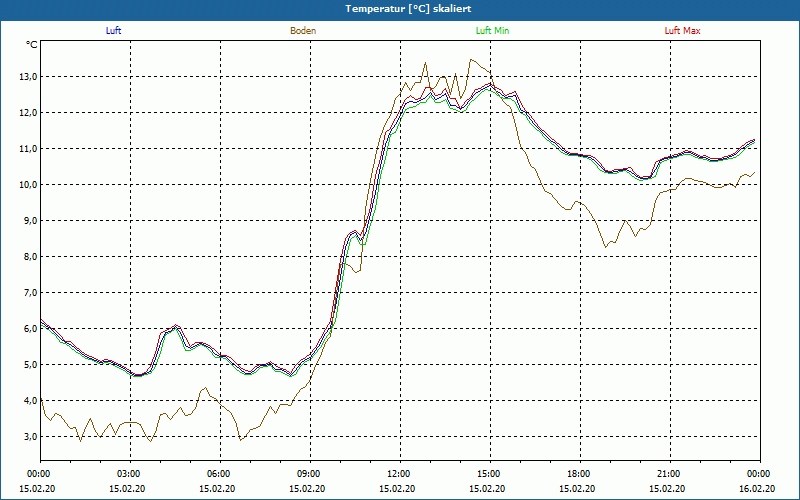Click the '03:00' time axis label
The width and height of the screenshot is (800, 500).
[131, 474]
